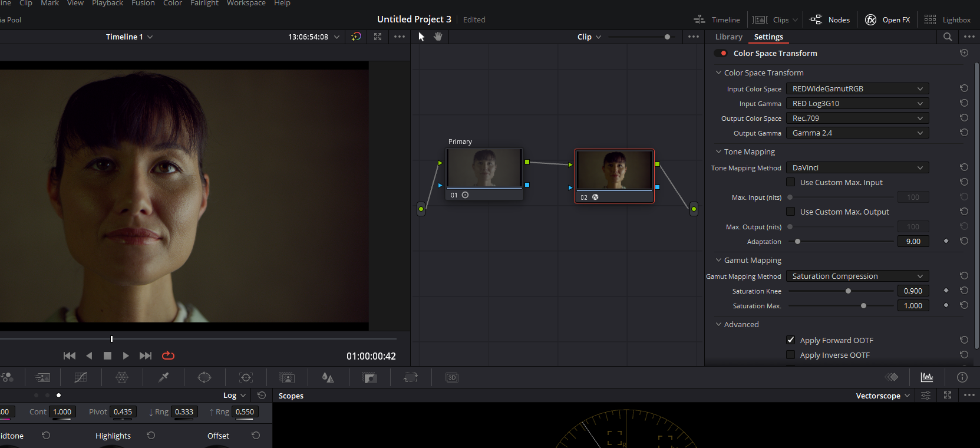Reset all Log wheels
The image size is (980, 448).
click(x=262, y=396)
